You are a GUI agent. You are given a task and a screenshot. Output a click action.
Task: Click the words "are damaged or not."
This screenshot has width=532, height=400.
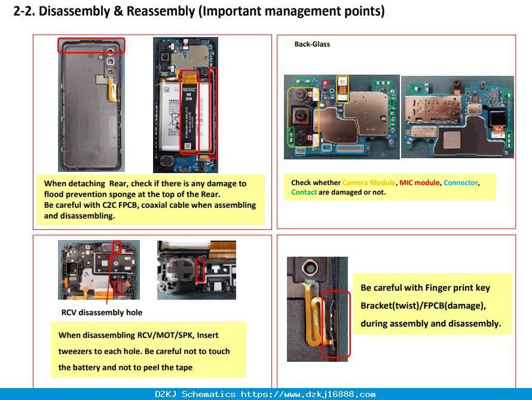[x=352, y=192]
